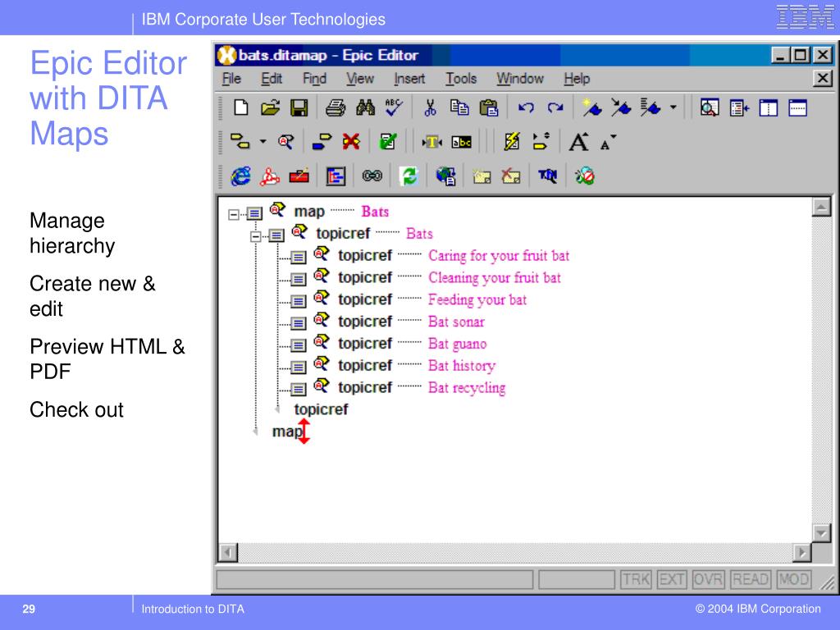This screenshot has width=840, height=630.
Task: Preview in Internet Explorer browser icon
Action: click(x=240, y=176)
